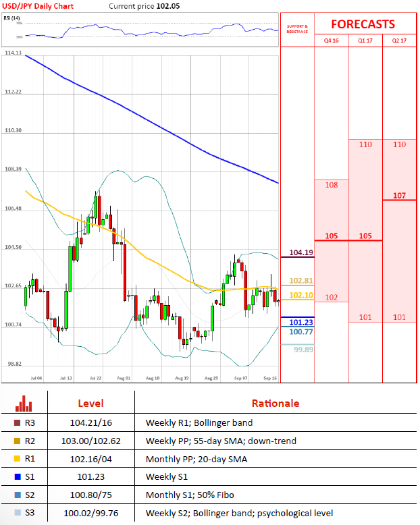420x525 pixels.
Task: Click the Support & Resistance header
Action: 297,29
